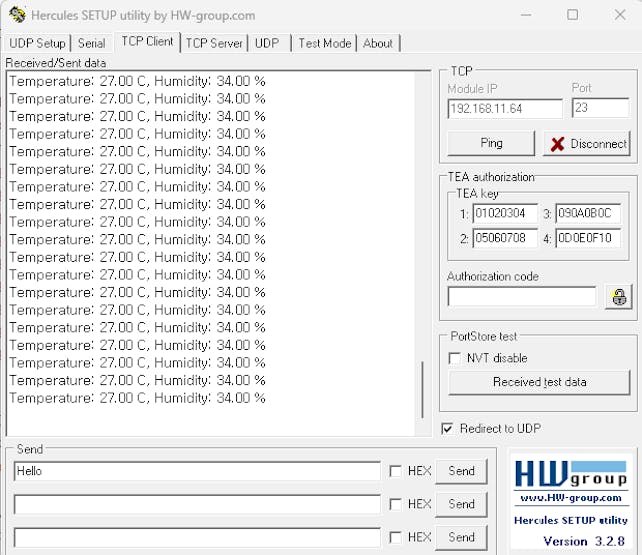
Task: Click the HW group logo
Action: (571, 474)
